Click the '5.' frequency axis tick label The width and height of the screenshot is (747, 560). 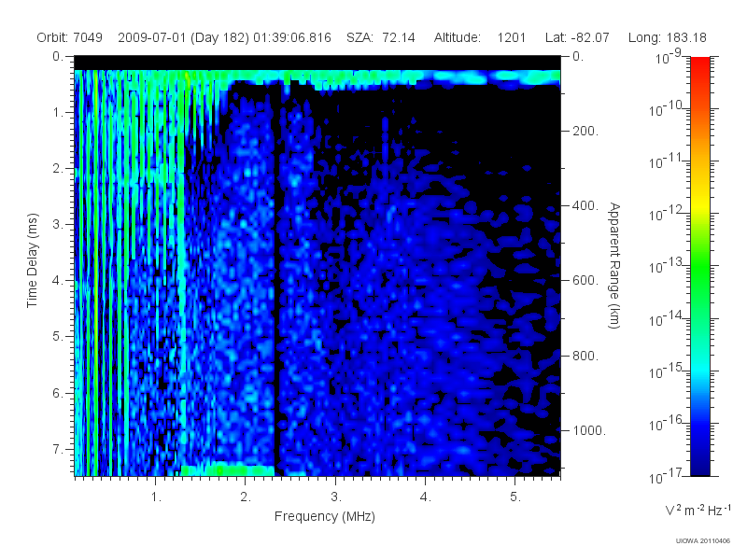coord(515,497)
